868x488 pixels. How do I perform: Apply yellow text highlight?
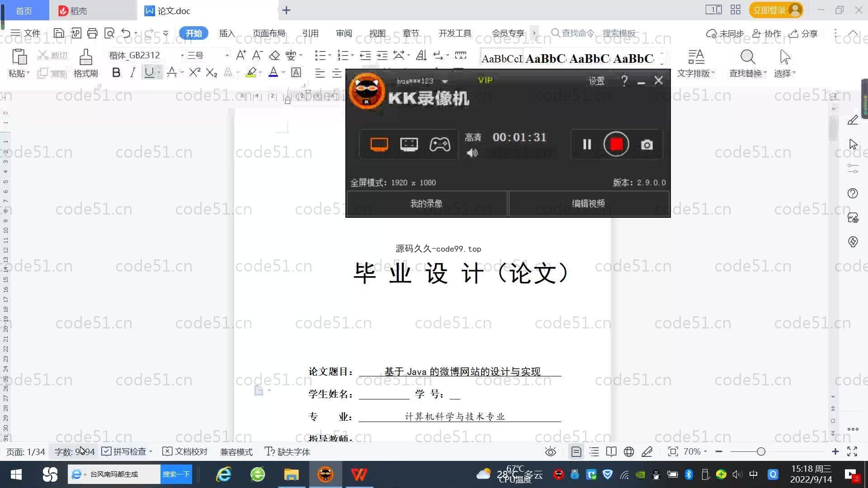tap(251, 72)
